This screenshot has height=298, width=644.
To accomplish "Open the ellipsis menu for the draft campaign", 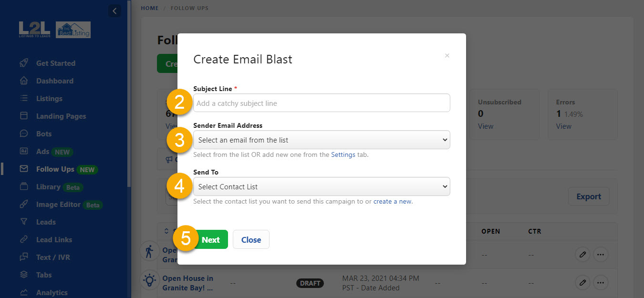I will 601,283.
